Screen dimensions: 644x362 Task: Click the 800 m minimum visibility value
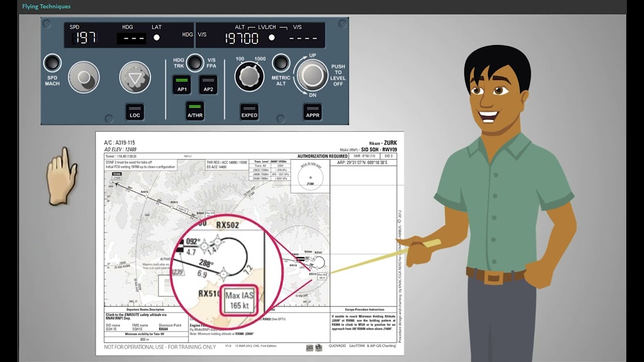pyautogui.click(x=144, y=340)
